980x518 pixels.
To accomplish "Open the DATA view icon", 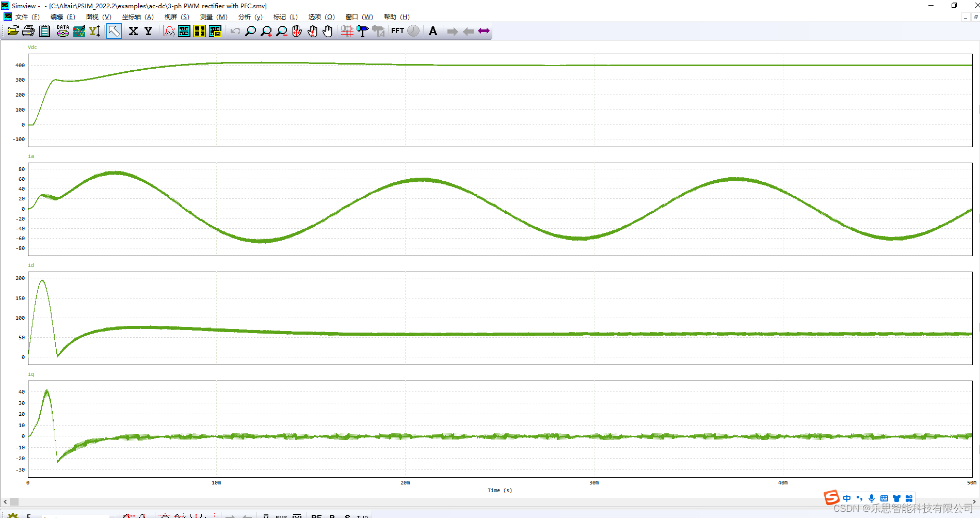I will [x=63, y=31].
